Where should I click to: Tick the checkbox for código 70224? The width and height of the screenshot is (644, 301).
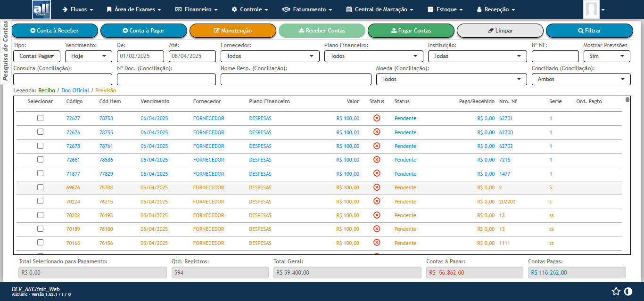(41, 201)
